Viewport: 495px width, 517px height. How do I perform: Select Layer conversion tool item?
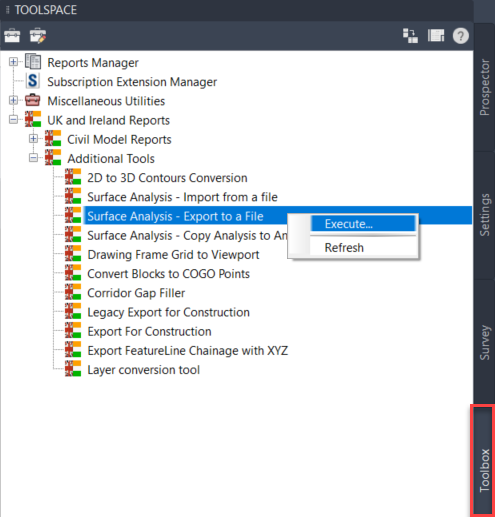[143, 370]
